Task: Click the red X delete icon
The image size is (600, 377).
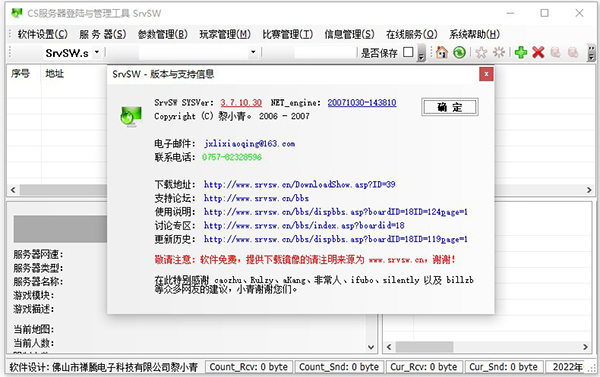Action: [538, 52]
